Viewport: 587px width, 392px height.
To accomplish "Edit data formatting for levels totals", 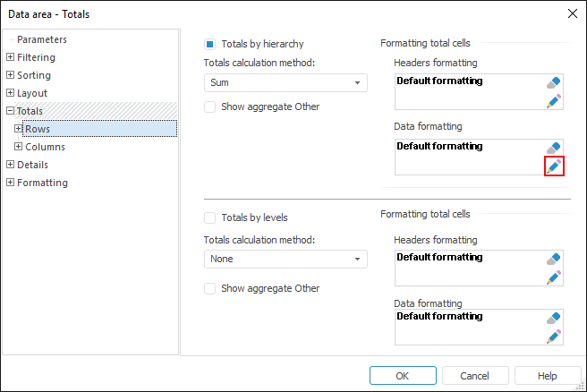I will (554, 336).
